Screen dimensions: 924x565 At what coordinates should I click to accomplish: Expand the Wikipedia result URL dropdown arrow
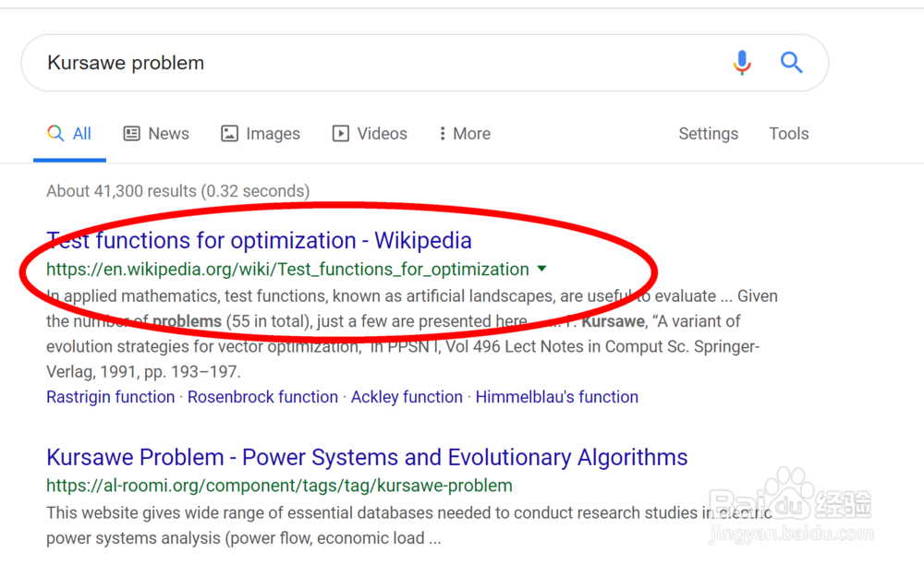[541, 269]
